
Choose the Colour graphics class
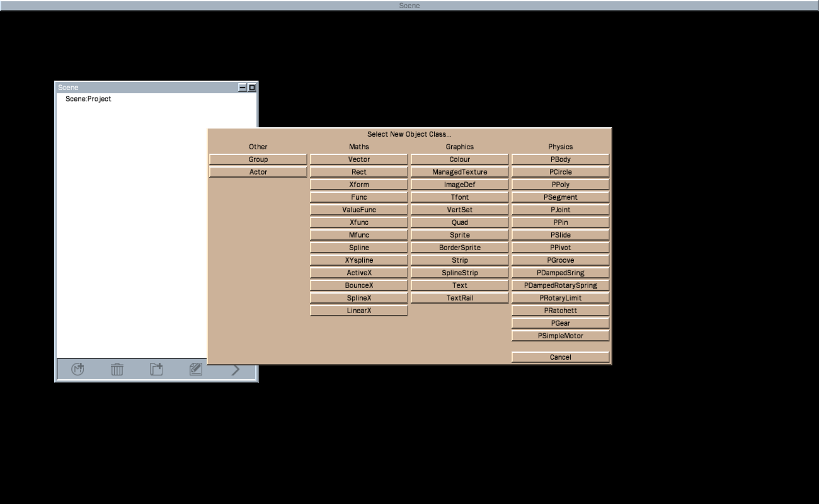click(459, 159)
